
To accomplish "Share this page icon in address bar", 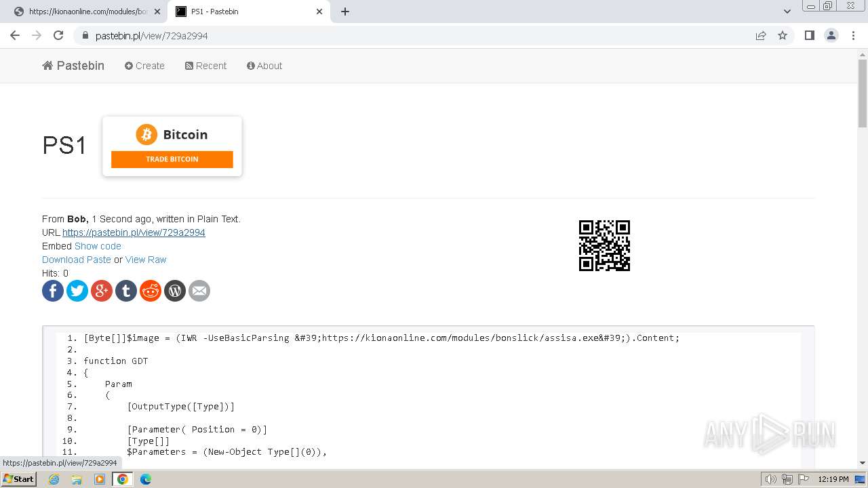I will tap(761, 35).
